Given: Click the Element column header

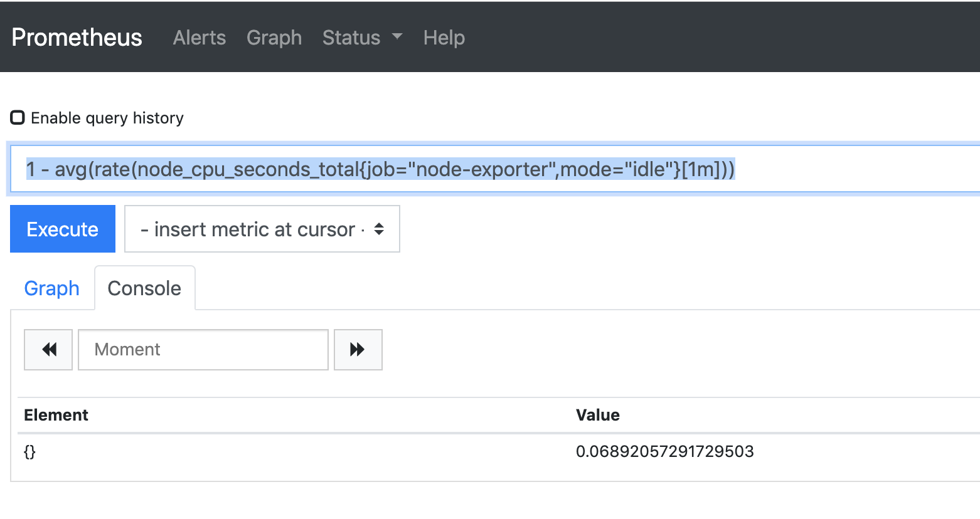Looking at the screenshot, I should [x=56, y=414].
